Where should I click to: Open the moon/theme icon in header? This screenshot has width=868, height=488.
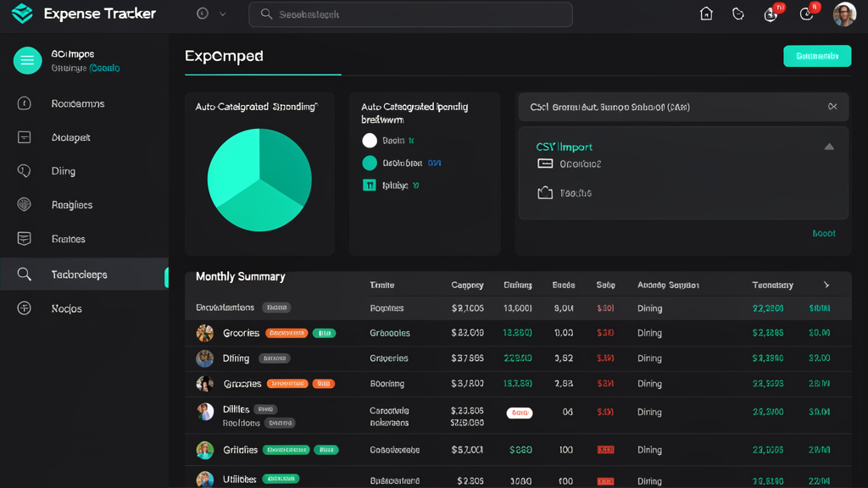[738, 14]
